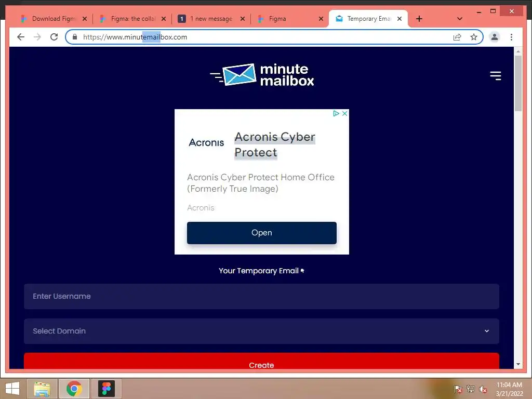Bookmark this page with the star icon
This screenshot has width=532, height=399.
[x=474, y=37]
